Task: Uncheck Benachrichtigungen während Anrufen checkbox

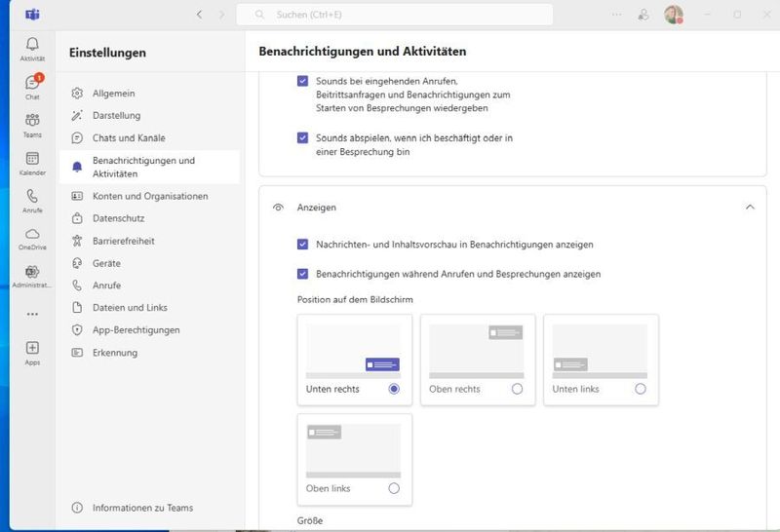Action: pos(303,274)
